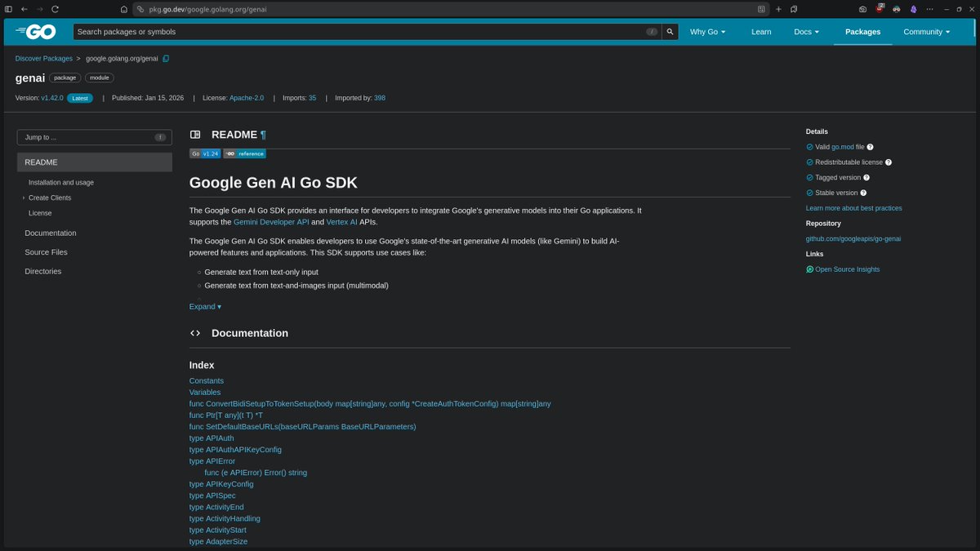Open help icon beside Stable version

coord(864,193)
